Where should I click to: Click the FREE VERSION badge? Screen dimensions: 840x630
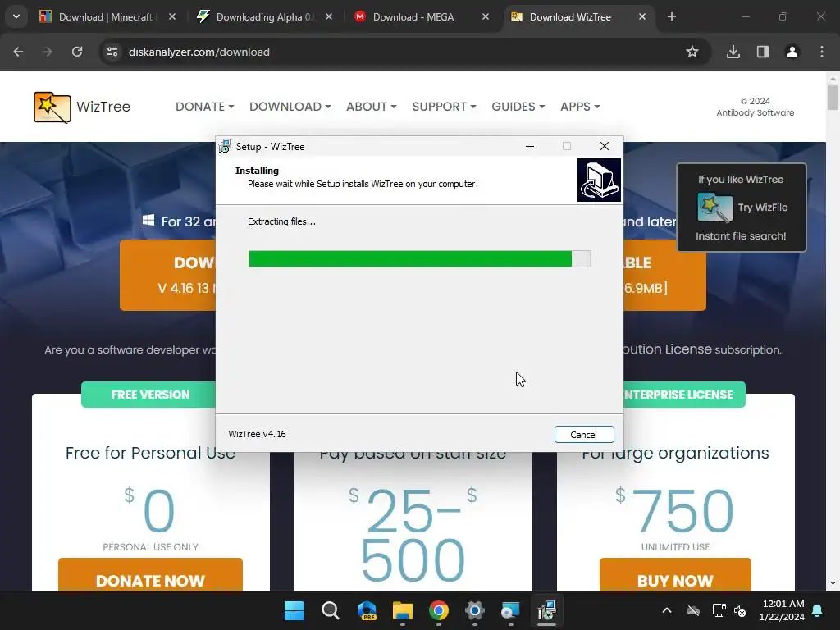coord(150,395)
